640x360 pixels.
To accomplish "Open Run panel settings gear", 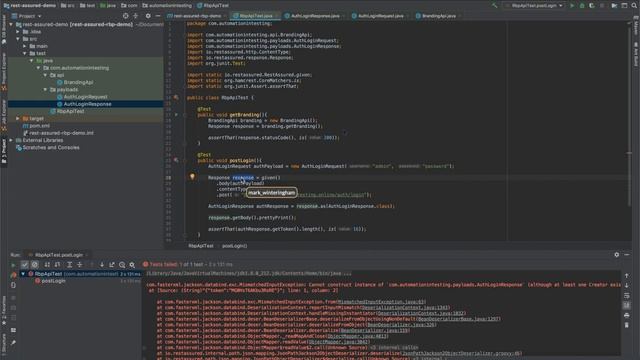I will [x=616, y=255].
